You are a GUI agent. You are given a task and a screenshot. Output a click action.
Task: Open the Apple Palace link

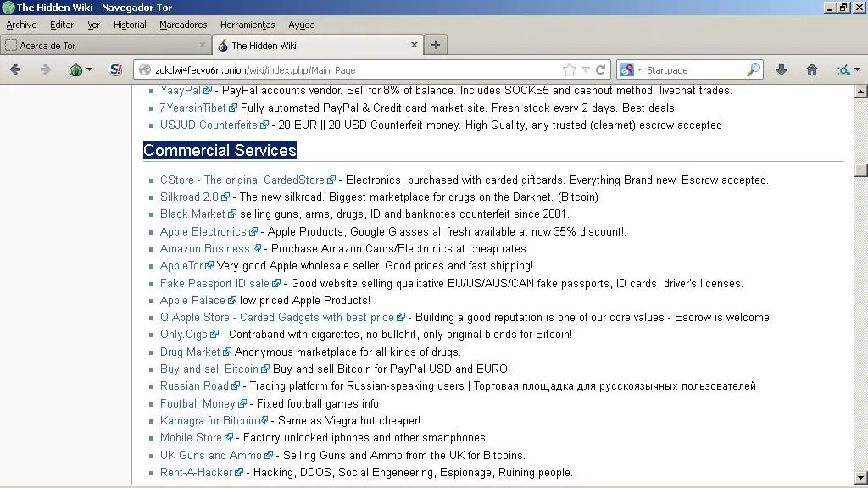tap(192, 300)
